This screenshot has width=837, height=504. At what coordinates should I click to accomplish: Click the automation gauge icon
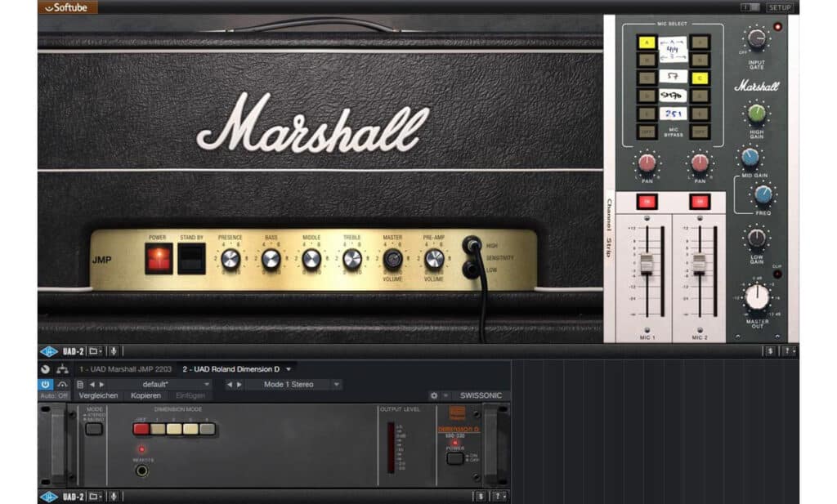tap(62, 385)
